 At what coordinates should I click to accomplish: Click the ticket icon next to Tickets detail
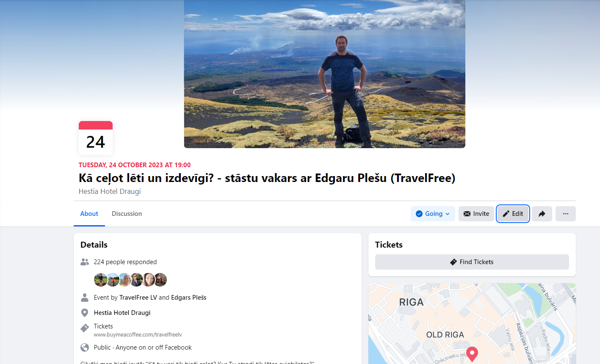click(85, 328)
